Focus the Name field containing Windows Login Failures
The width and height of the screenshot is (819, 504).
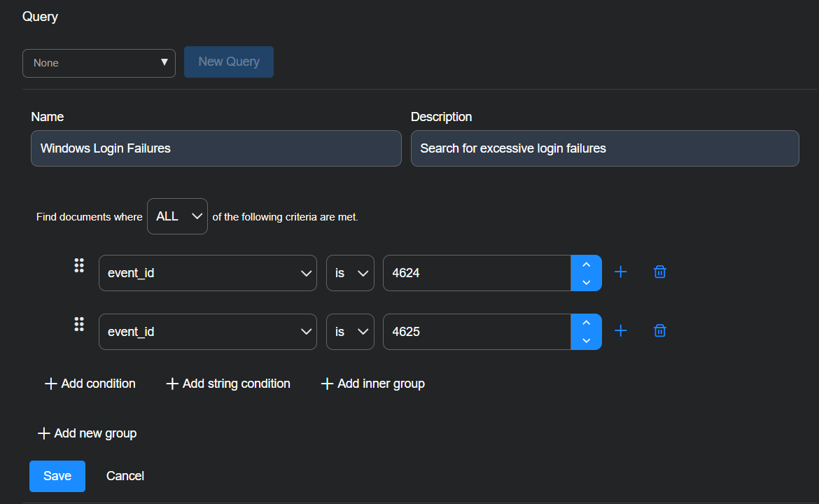pyautogui.click(x=216, y=148)
